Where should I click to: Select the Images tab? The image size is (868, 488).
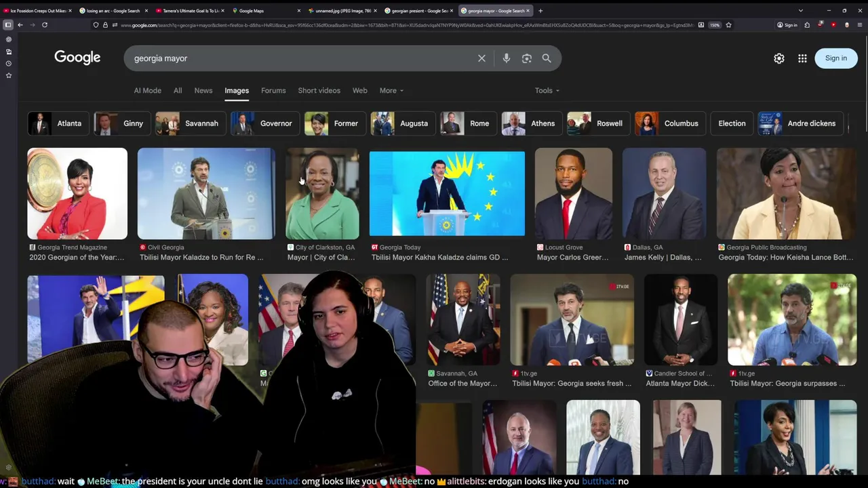point(237,90)
